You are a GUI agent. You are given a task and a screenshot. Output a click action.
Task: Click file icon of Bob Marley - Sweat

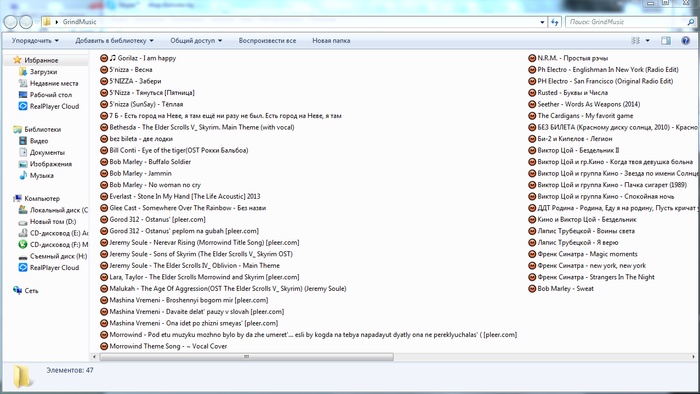coord(532,289)
